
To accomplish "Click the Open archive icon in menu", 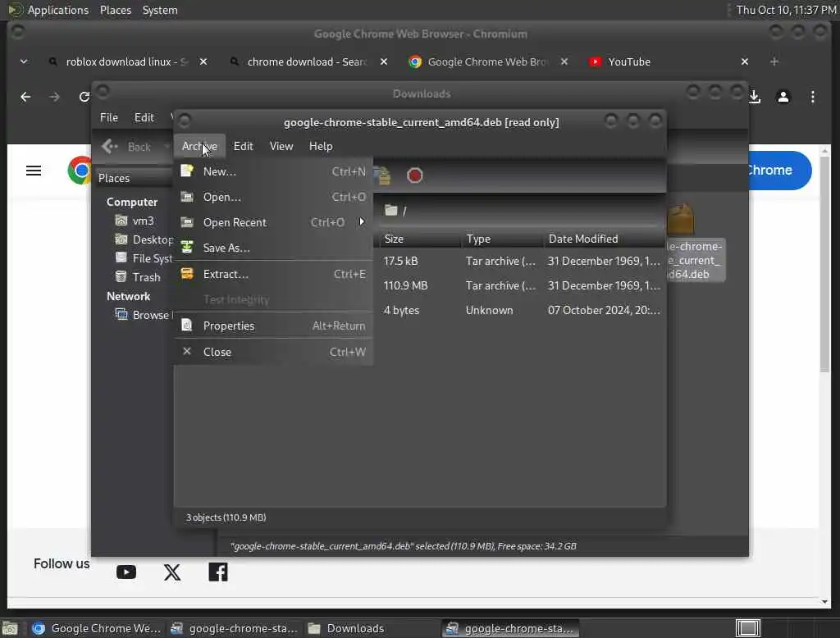I will pyautogui.click(x=186, y=197).
